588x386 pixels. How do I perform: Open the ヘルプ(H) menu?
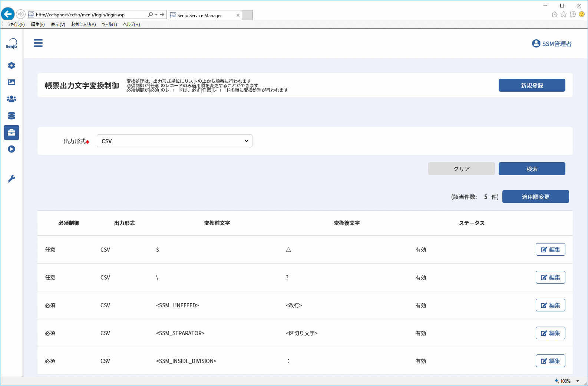click(x=132, y=24)
